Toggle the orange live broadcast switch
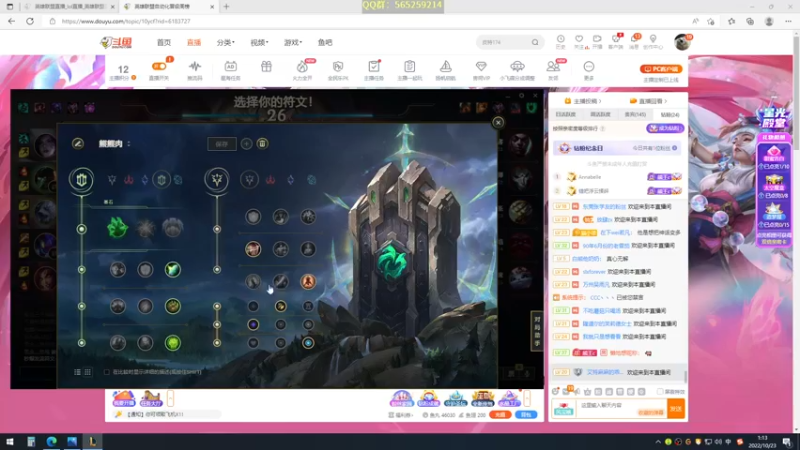Image resolution: width=800 pixels, height=450 pixels. click(x=159, y=66)
